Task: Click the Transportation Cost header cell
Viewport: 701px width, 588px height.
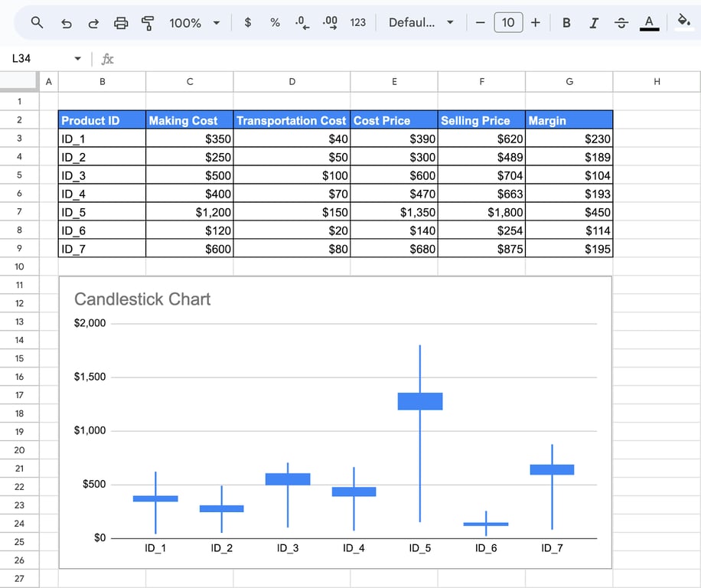Action: pyautogui.click(x=292, y=120)
